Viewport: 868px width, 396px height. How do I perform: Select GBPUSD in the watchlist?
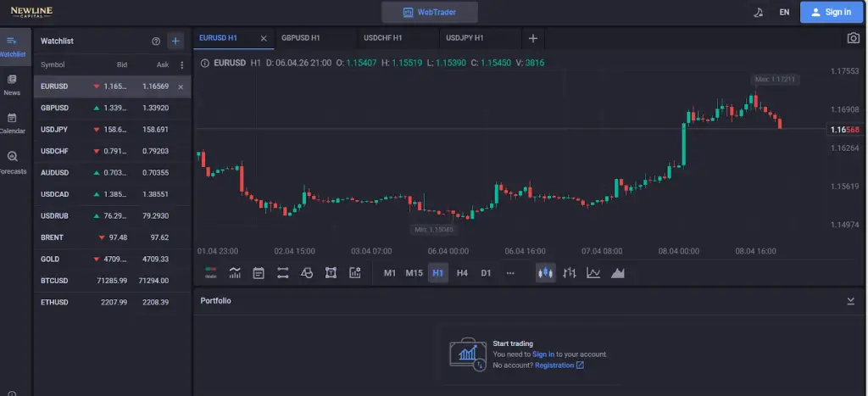coord(113,108)
